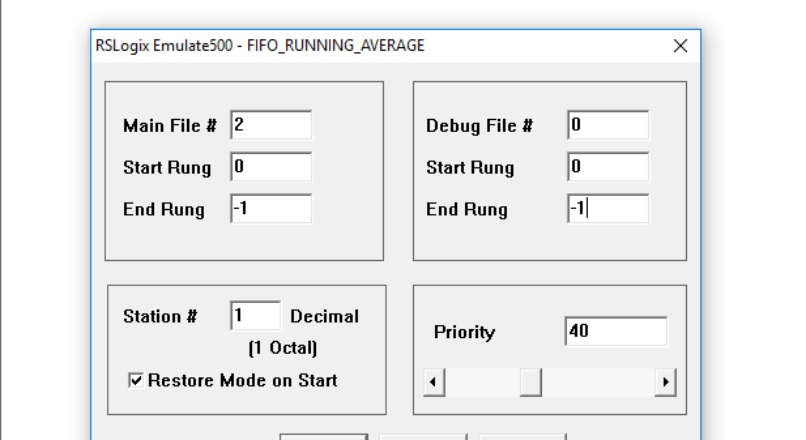
Task: Click the Debug Start Rung field
Action: [x=608, y=167]
